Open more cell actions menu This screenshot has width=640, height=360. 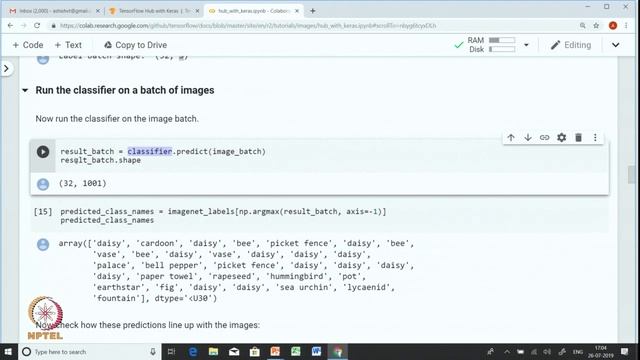[x=595, y=138]
